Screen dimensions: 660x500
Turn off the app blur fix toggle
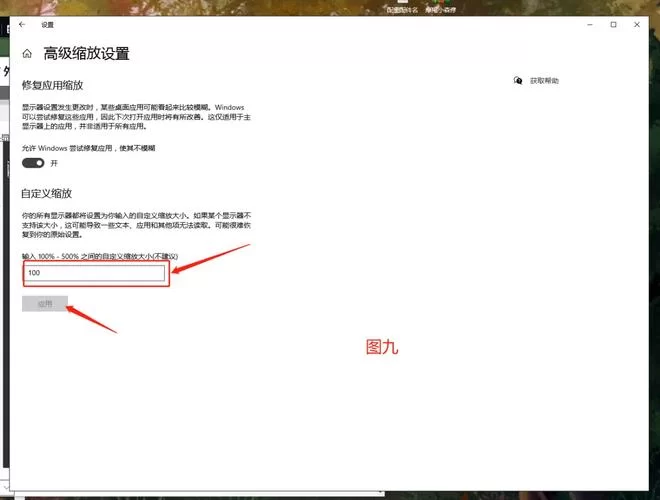click(33, 163)
